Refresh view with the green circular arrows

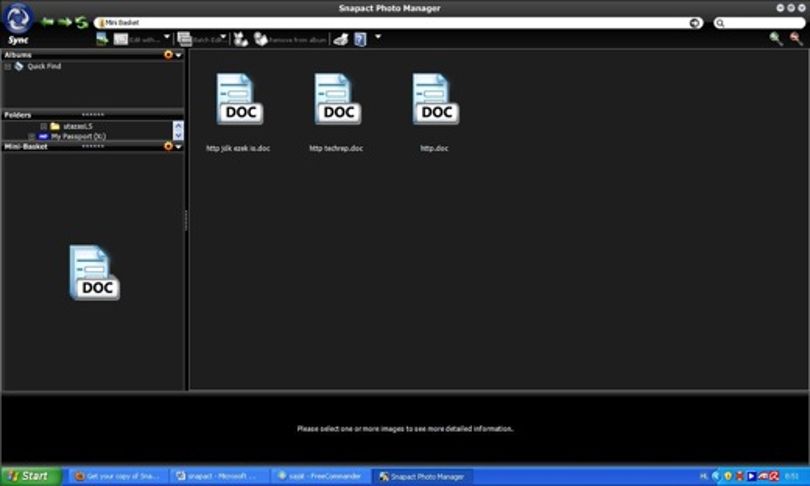[x=82, y=22]
